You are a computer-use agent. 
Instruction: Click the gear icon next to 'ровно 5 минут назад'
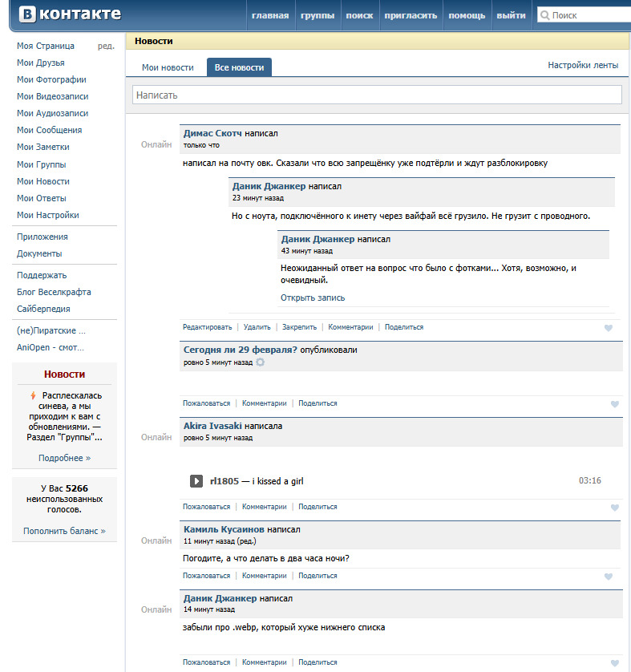click(260, 362)
